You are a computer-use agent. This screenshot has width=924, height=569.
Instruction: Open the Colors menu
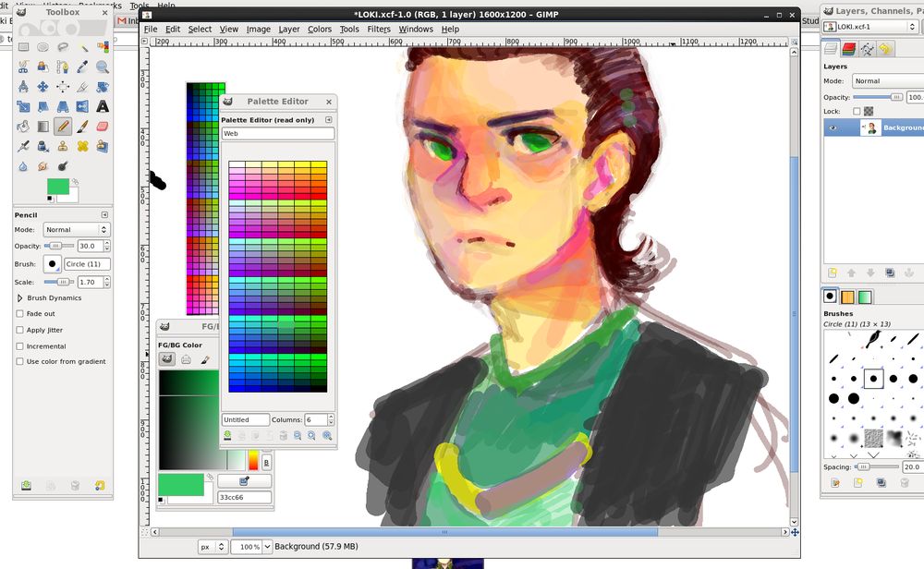320,29
